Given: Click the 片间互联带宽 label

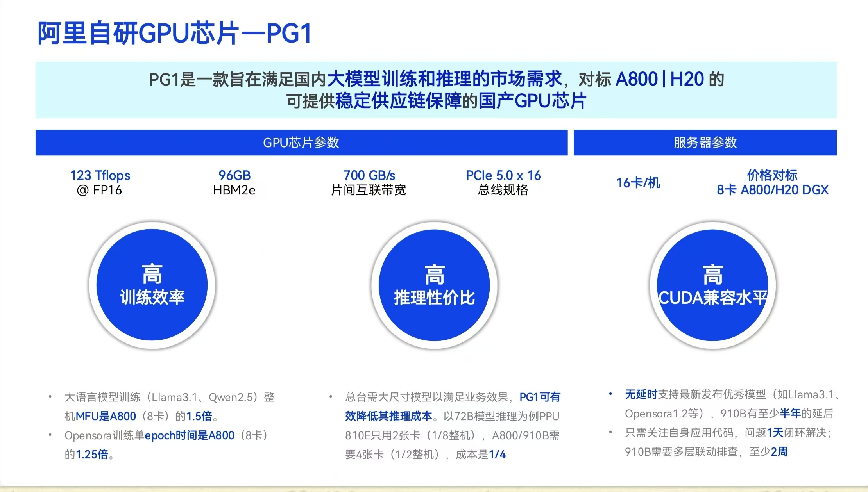Looking at the screenshot, I should click(369, 190).
